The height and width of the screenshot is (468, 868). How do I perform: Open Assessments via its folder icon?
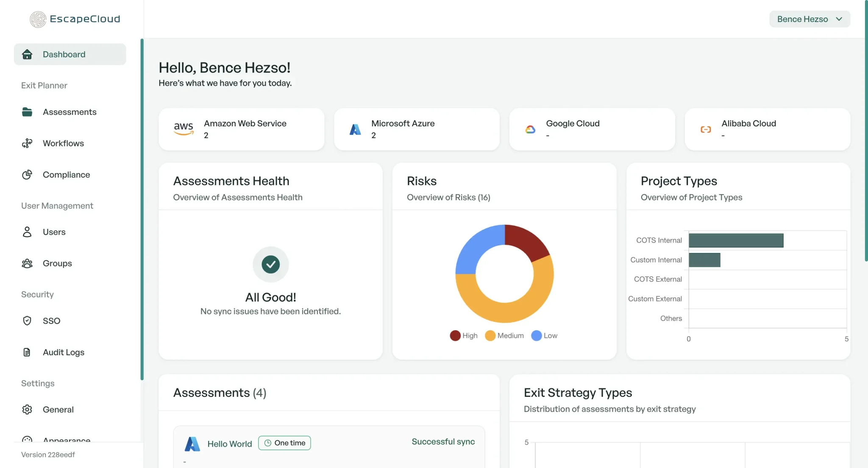click(27, 112)
